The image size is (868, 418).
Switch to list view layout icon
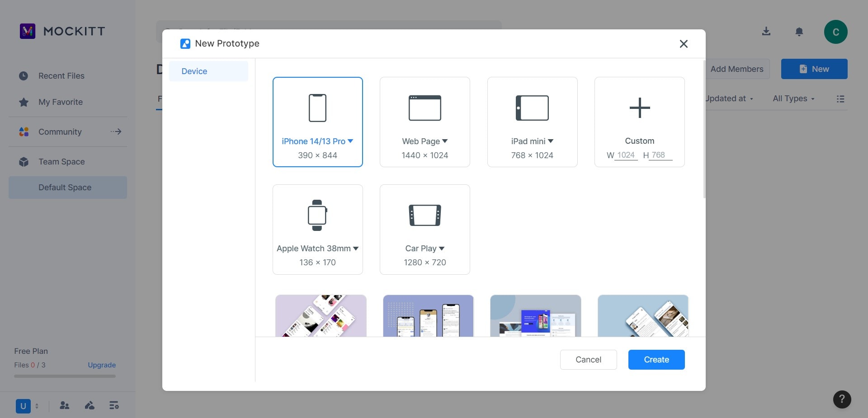pyautogui.click(x=840, y=99)
